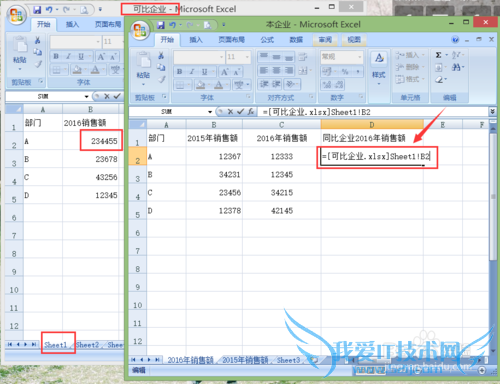Image resolution: width=500 pixels, height=384 pixels.
Task: Click Fill Color bucket in 本企业 ribbon
Action: coord(201,85)
